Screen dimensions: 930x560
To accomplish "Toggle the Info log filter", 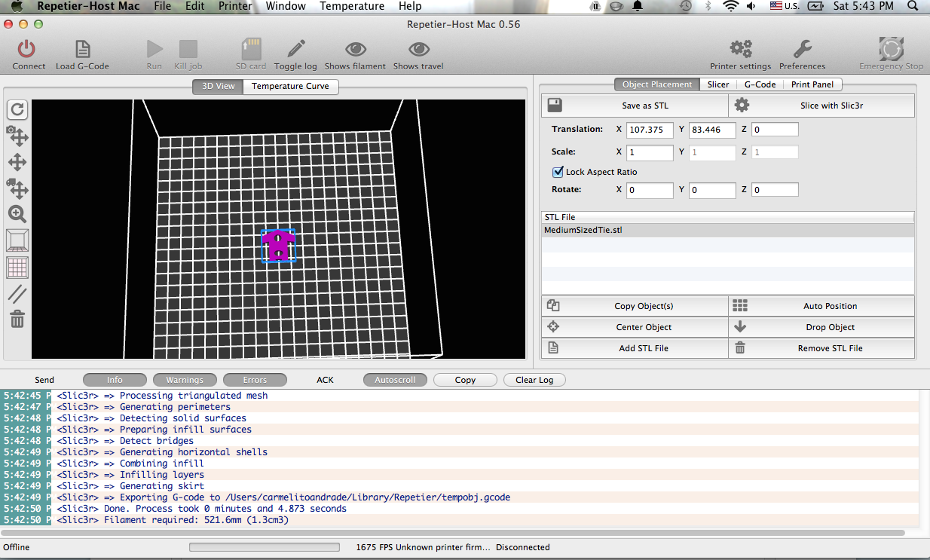I will pyautogui.click(x=115, y=380).
